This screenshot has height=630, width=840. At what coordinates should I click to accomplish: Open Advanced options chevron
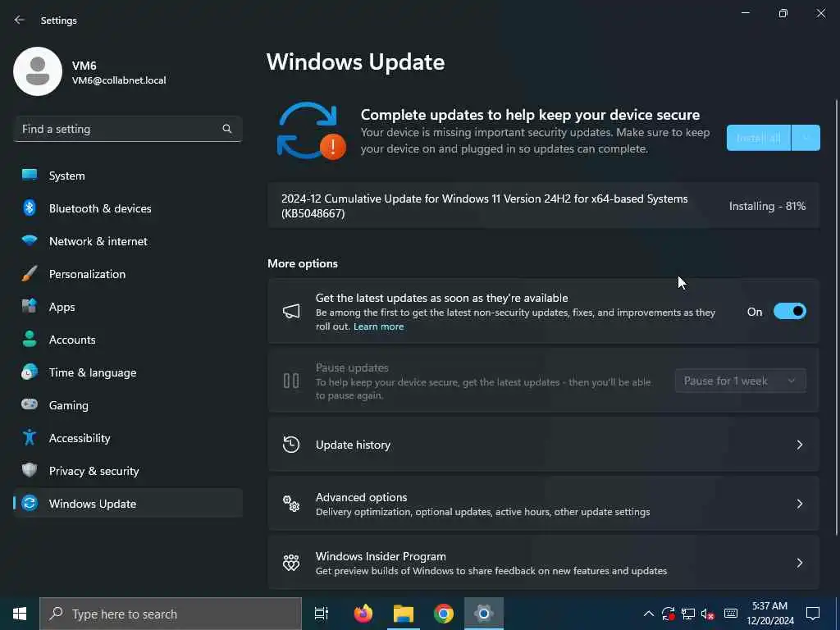[x=799, y=504]
